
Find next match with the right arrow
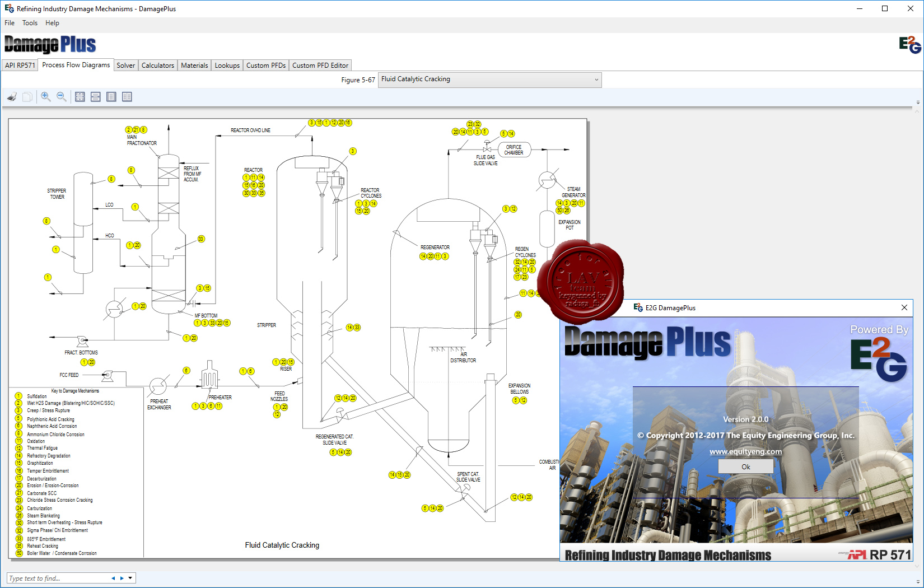point(122,578)
